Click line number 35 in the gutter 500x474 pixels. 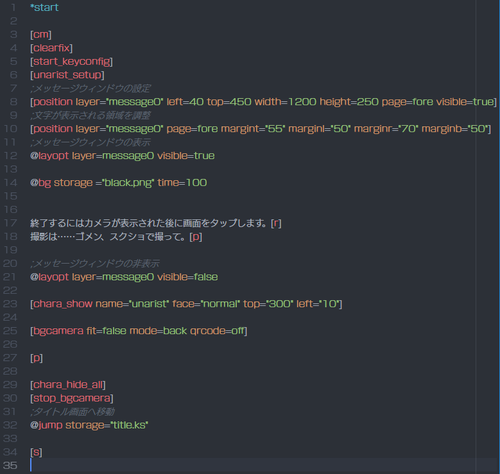coord(10,466)
